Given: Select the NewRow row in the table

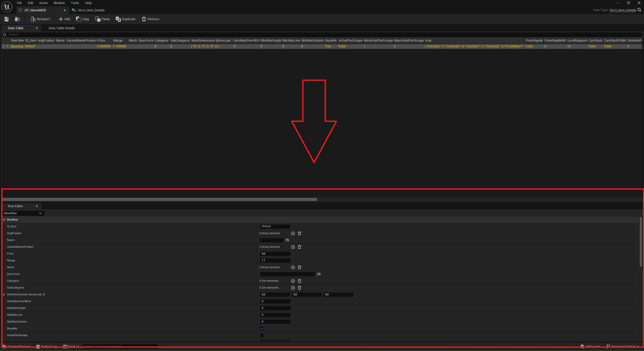Looking at the screenshot, I should click(322, 46).
